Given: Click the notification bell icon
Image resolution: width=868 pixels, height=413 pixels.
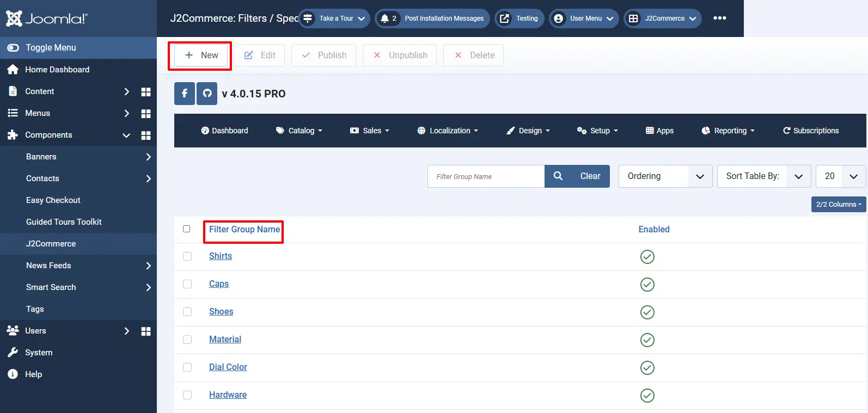Looking at the screenshot, I should (x=385, y=19).
